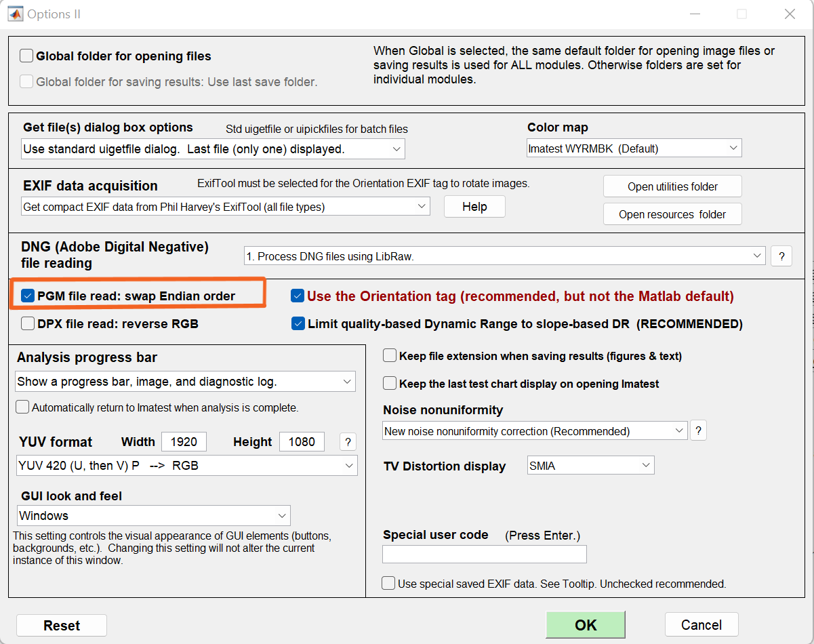814x644 pixels.
Task: Click the green OK button
Action: coord(586,625)
